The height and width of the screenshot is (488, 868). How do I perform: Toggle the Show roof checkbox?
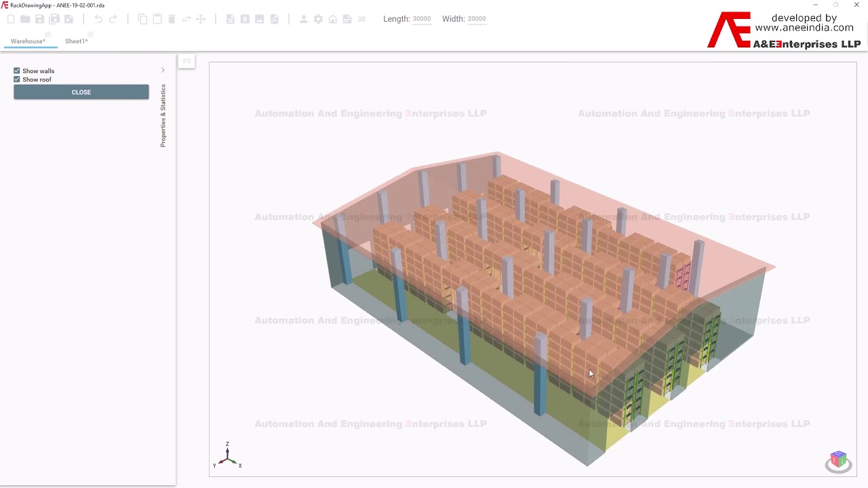[17, 79]
